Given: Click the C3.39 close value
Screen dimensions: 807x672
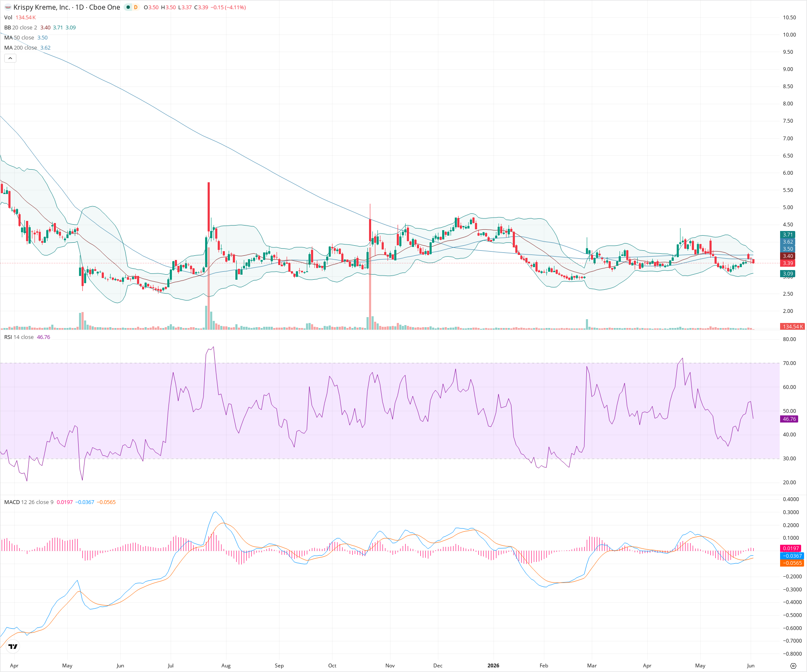Looking at the screenshot, I should click(x=201, y=7).
